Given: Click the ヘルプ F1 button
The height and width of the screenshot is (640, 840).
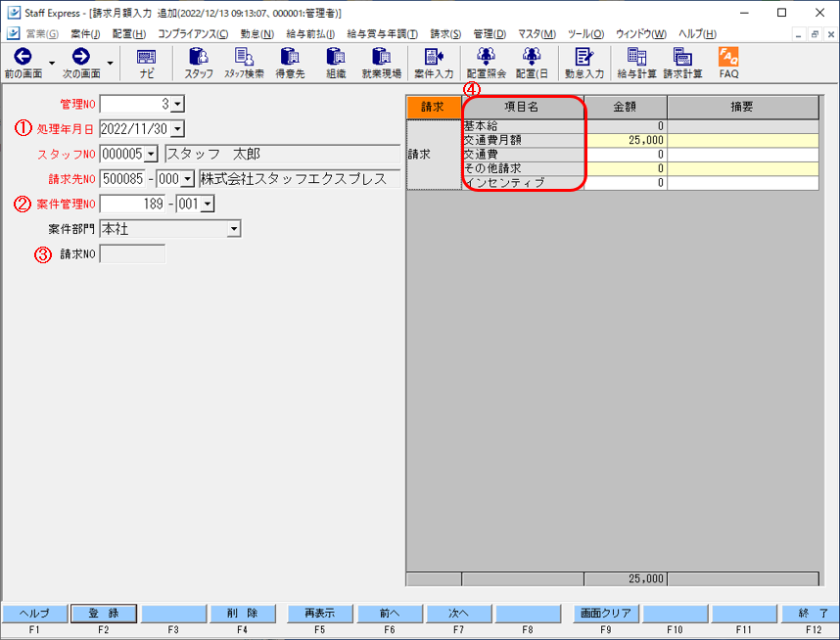Looking at the screenshot, I should point(35,614).
